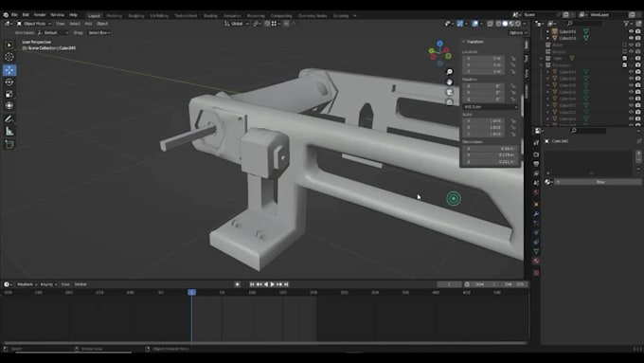This screenshot has width=644, height=363.
Task: Open the File menu
Action: coord(14,15)
